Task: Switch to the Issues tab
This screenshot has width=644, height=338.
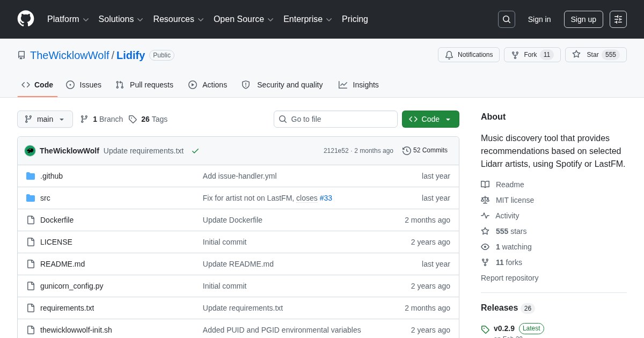Action: (84, 85)
